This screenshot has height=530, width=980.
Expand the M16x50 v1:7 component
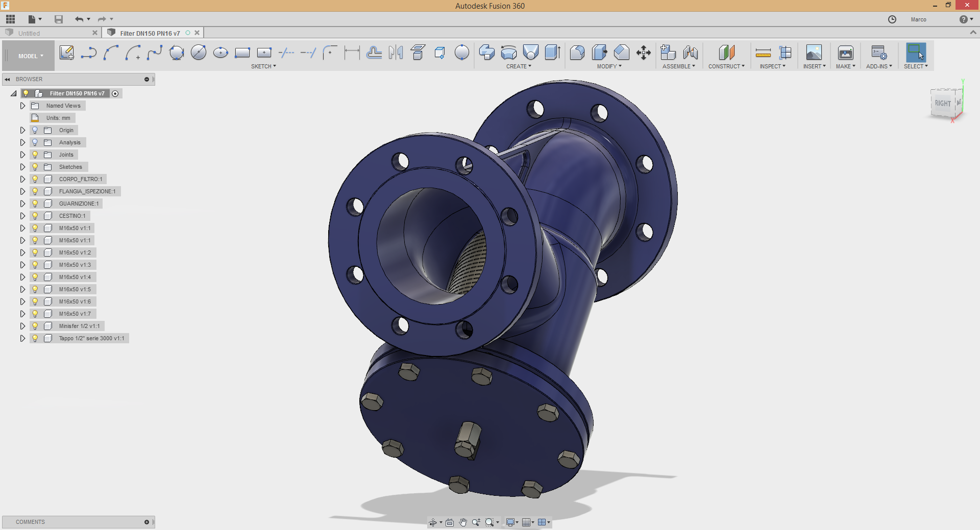[22, 314]
